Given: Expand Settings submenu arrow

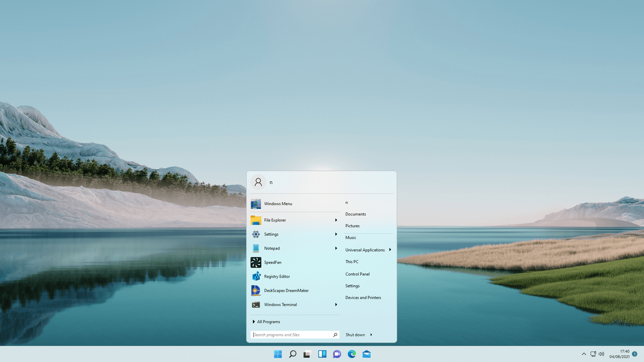Looking at the screenshot, I should [x=336, y=234].
